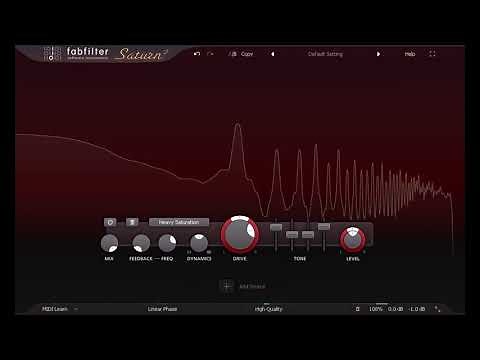Click the 0.0 dB input level value
Screen dimensions: 480x360
pyautogui.click(x=395, y=309)
